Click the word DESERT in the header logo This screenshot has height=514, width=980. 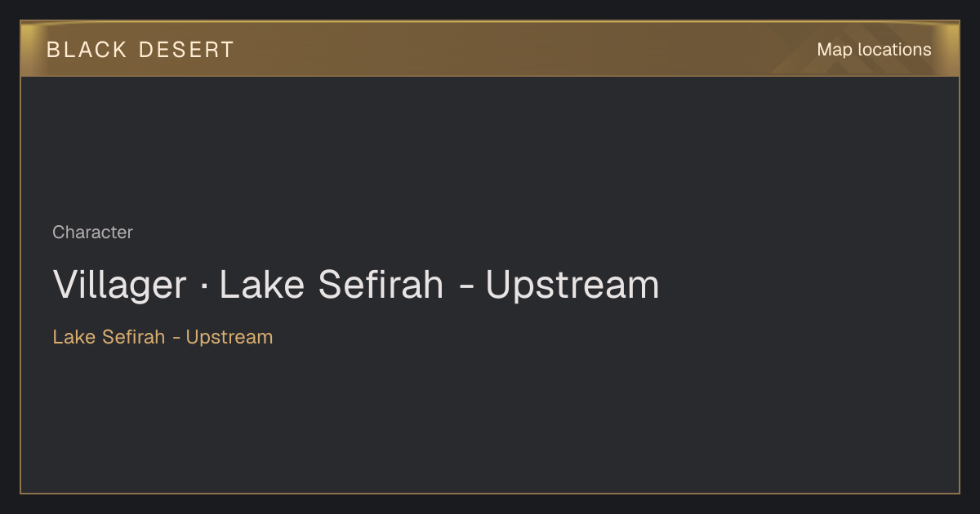coord(187,50)
